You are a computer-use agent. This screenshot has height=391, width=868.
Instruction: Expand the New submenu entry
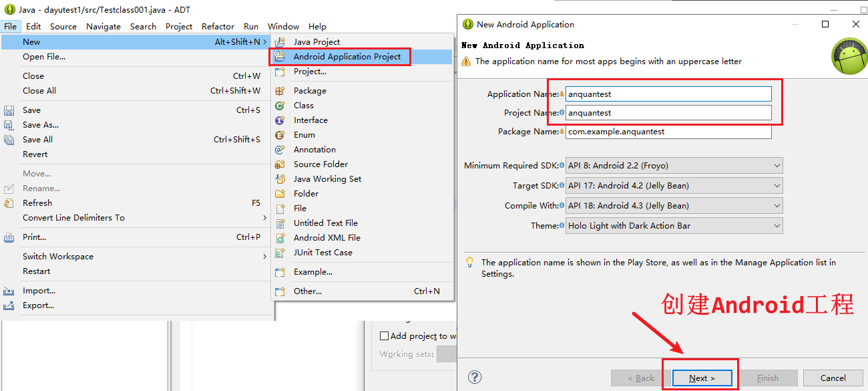coord(136,41)
